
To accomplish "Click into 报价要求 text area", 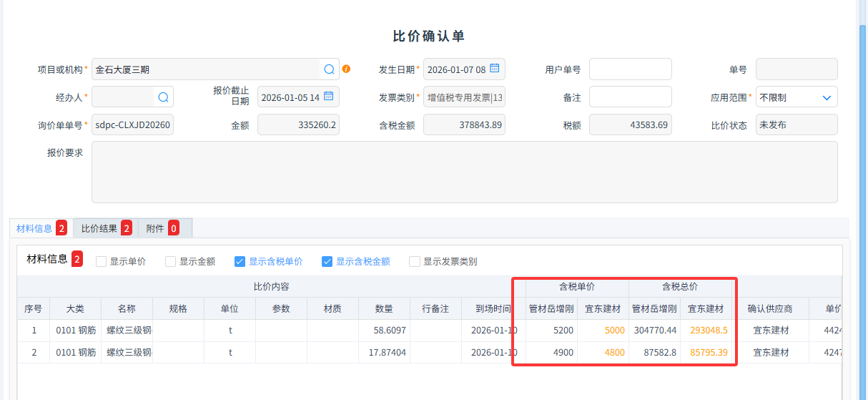I will (x=464, y=172).
